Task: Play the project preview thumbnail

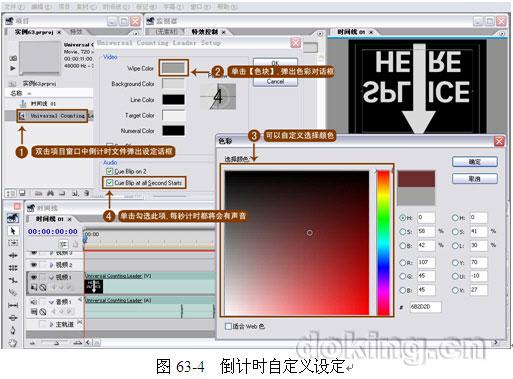Action: click(x=13, y=68)
